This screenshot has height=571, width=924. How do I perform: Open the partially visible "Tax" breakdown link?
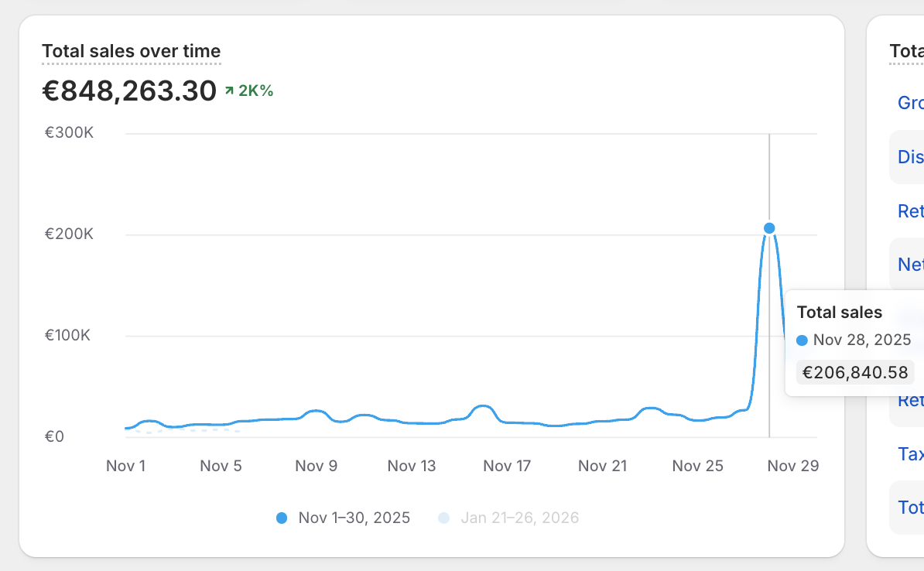coord(910,454)
